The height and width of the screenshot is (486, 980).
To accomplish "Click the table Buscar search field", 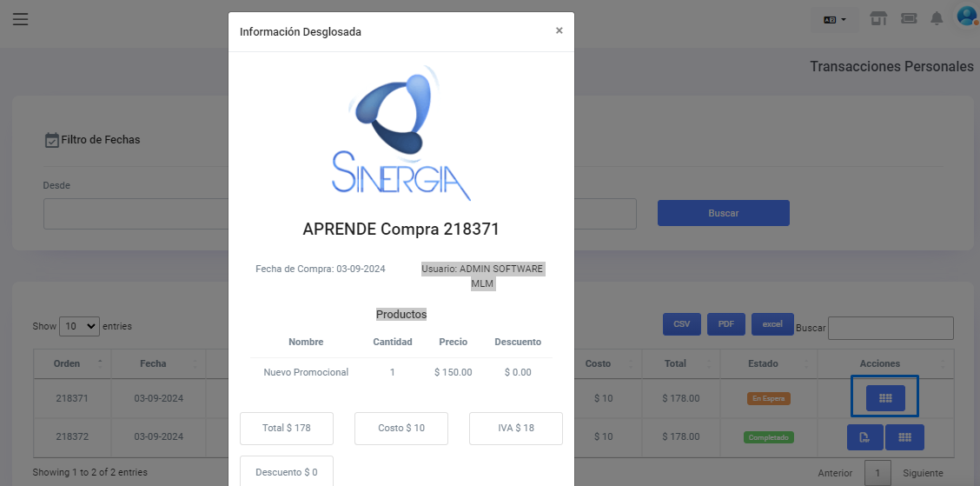I will 891,328.
